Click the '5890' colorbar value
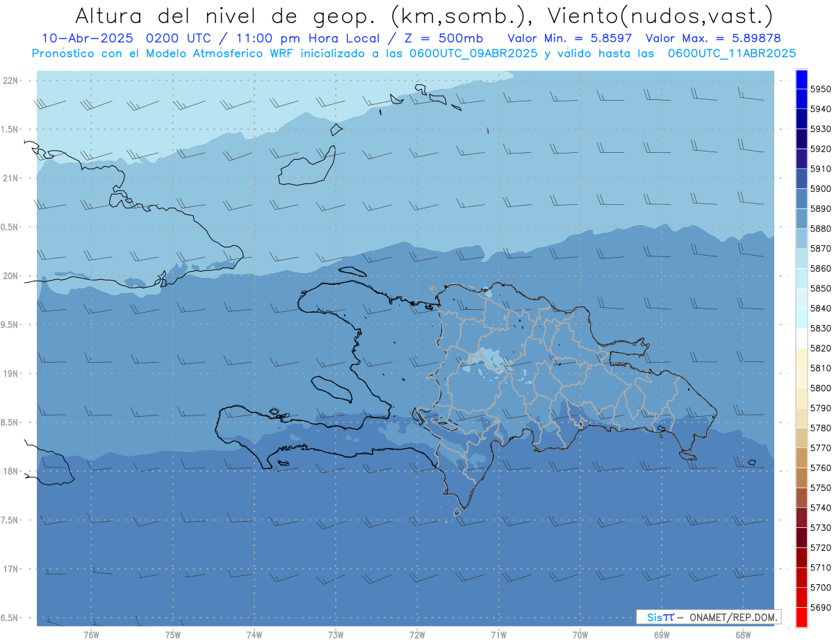 pos(821,208)
